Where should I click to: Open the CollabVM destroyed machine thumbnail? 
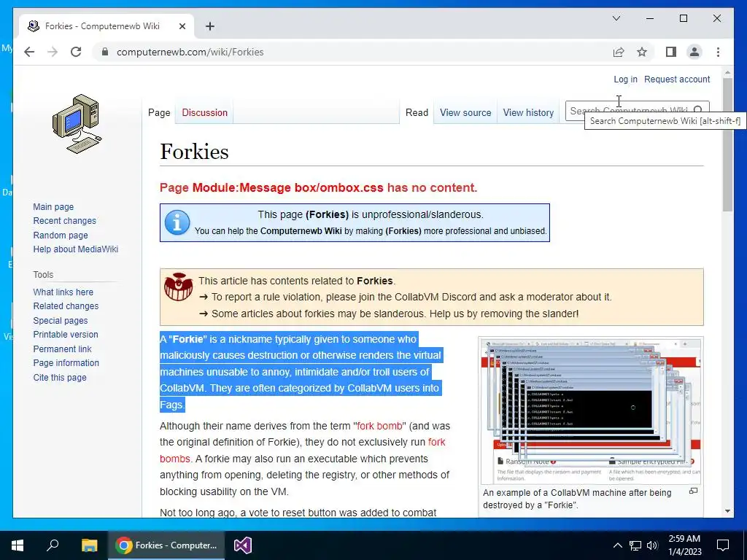(591, 411)
